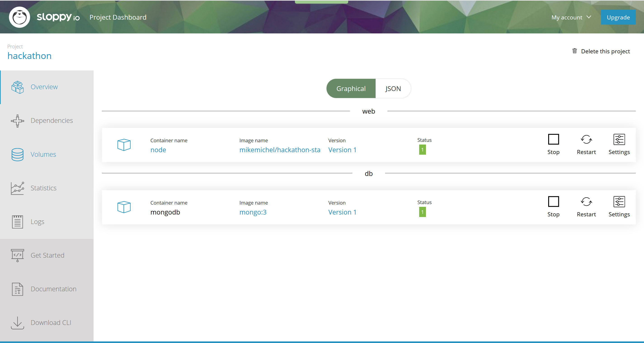Click the Upgrade button
This screenshot has height=343, width=644.
point(618,17)
